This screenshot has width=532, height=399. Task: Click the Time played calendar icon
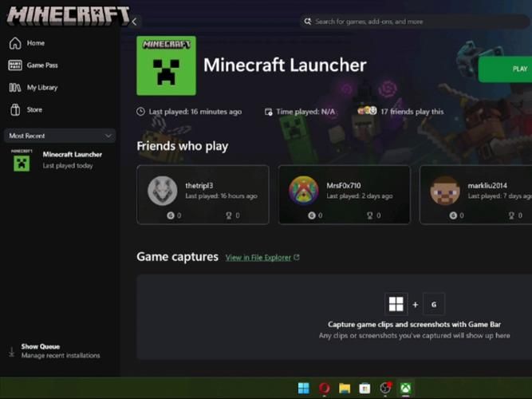[268, 112]
